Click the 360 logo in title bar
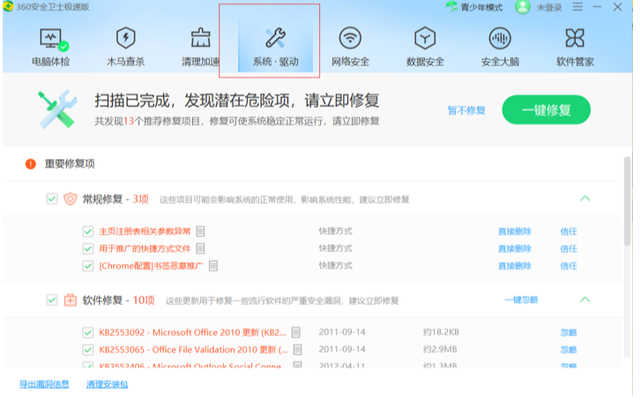The height and width of the screenshot is (402, 640). pyautogui.click(x=8, y=7)
